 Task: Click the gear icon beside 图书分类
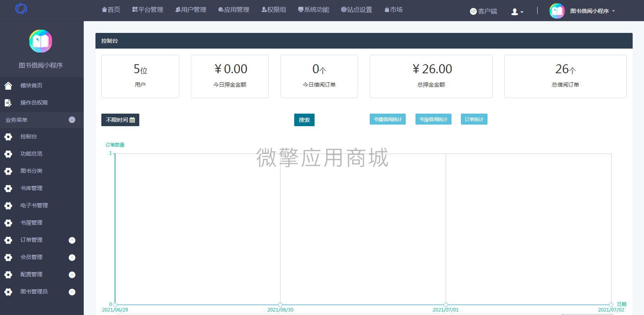click(8, 171)
